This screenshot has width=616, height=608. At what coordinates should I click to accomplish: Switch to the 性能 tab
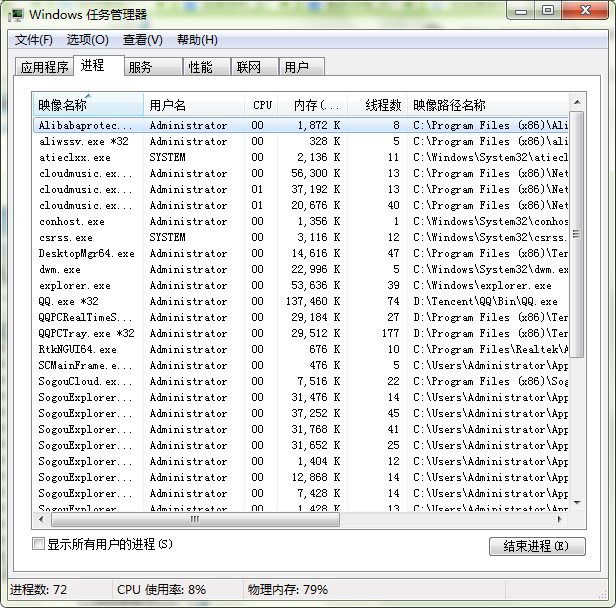200,67
